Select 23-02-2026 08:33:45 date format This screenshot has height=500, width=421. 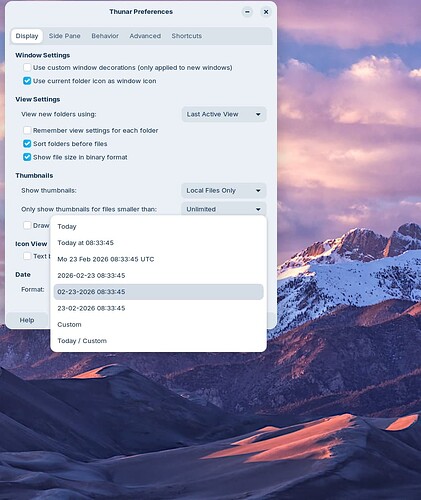[158, 308]
